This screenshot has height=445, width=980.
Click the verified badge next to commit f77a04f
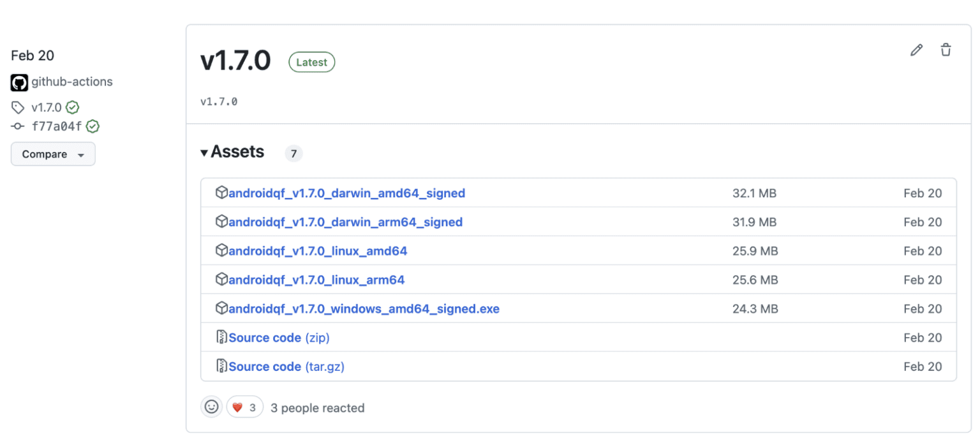click(x=92, y=126)
